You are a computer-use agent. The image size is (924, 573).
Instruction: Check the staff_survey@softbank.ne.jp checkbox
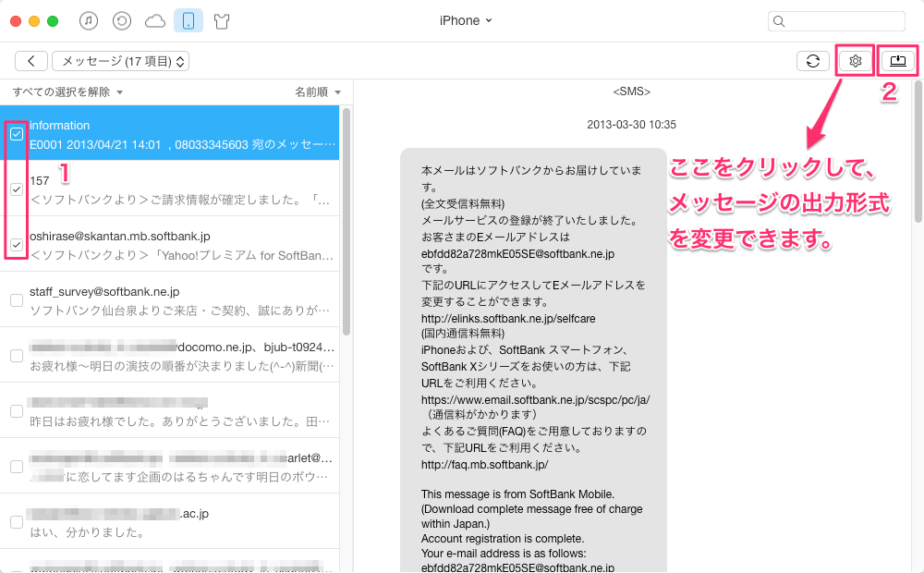coord(17,300)
